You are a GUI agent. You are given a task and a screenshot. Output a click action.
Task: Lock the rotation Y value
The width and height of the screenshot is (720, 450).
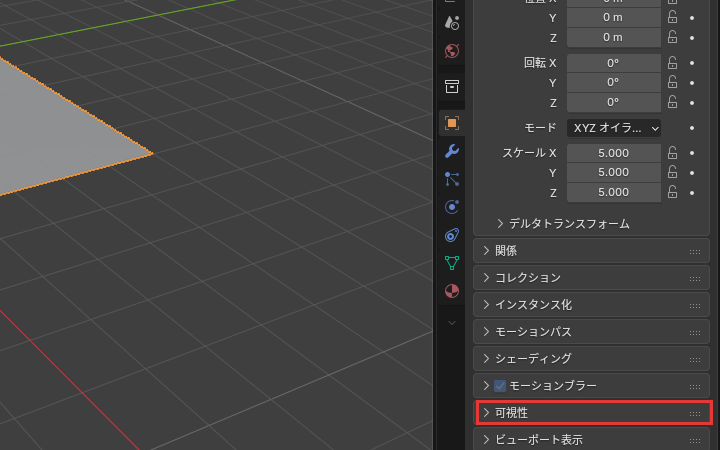(x=672, y=82)
